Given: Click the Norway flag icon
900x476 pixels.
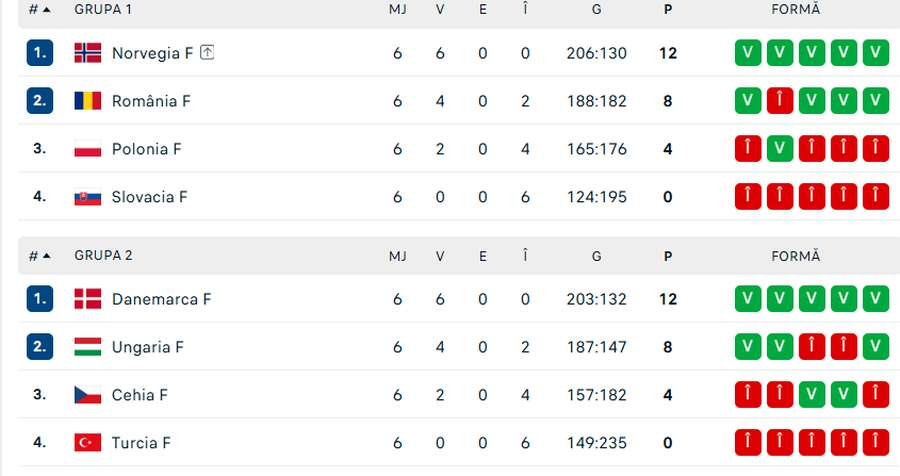Looking at the screenshot, I should pyautogui.click(x=88, y=53).
